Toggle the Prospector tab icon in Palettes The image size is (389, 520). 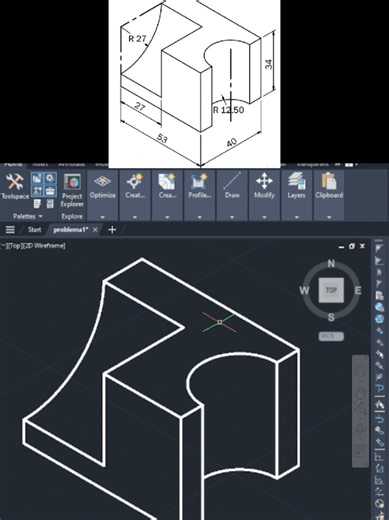point(37,178)
